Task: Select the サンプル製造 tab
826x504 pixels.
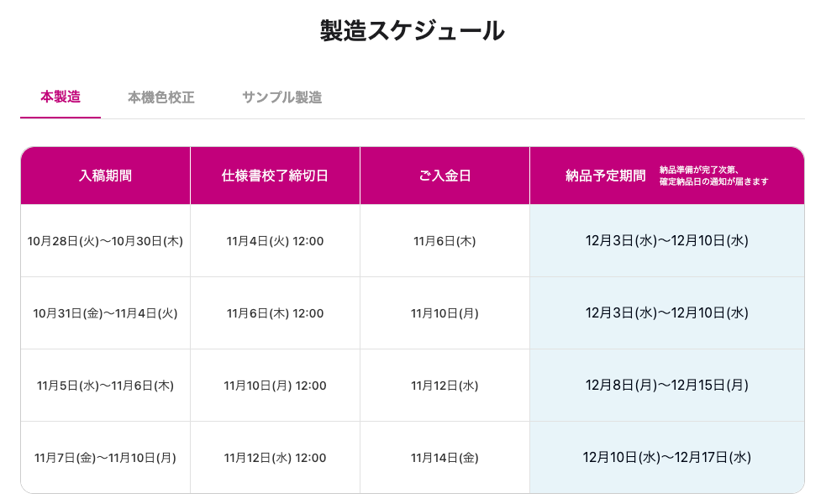Action: click(x=281, y=97)
